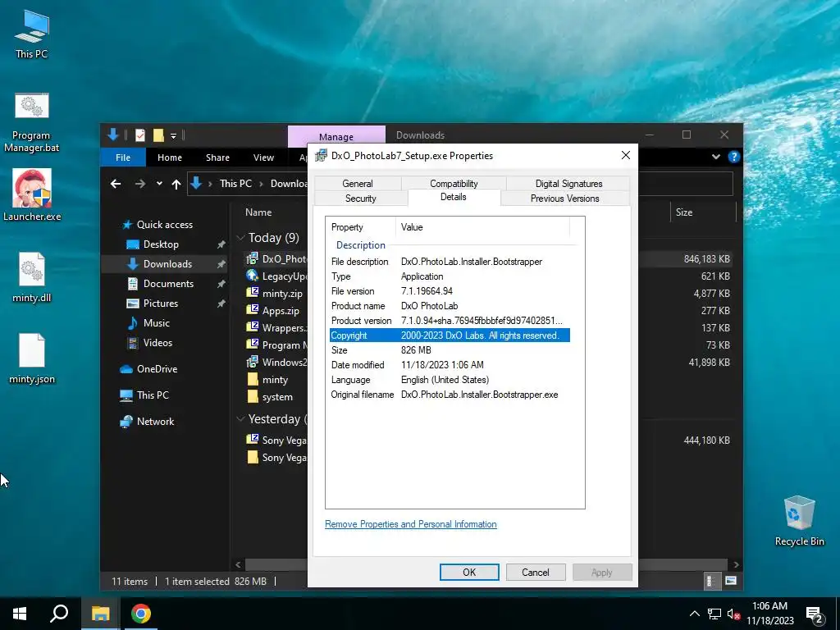Screen dimensions: 840x630
Task: Switch to large thumbnails view icon
Action: 730,581
